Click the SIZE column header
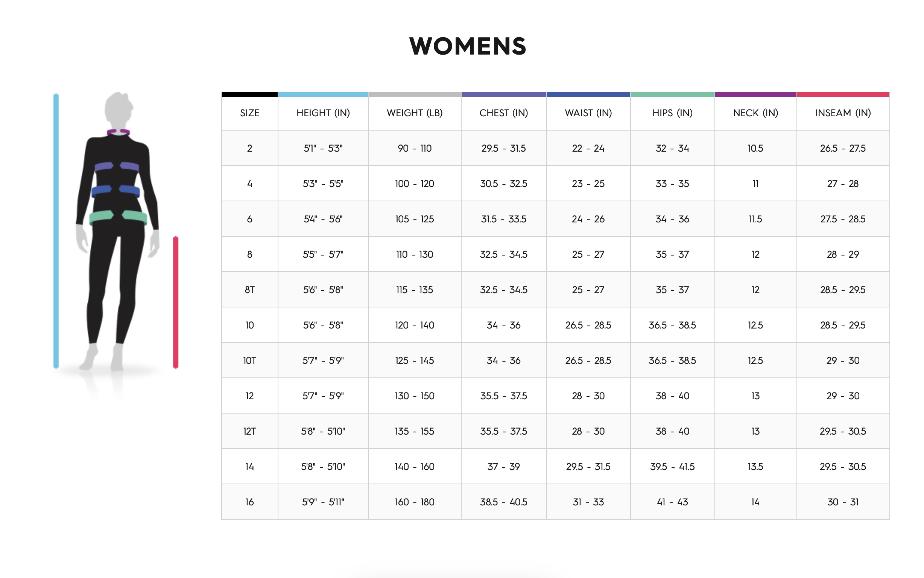924x578 pixels. (x=249, y=113)
